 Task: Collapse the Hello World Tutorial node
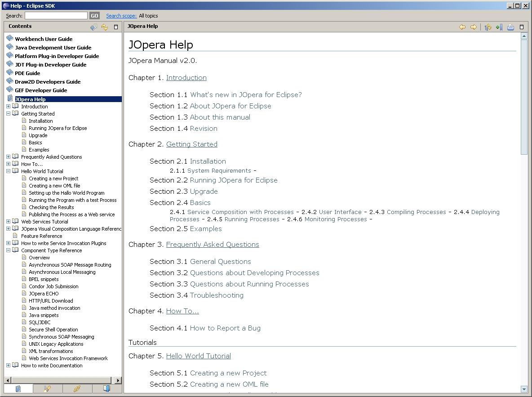pos(8,171)
